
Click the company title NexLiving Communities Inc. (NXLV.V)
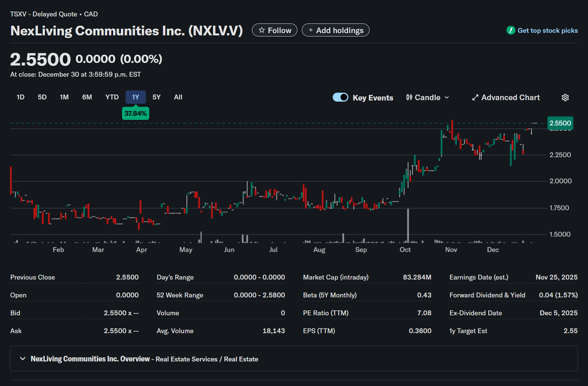pyautogui.click(x=127, y=31)
